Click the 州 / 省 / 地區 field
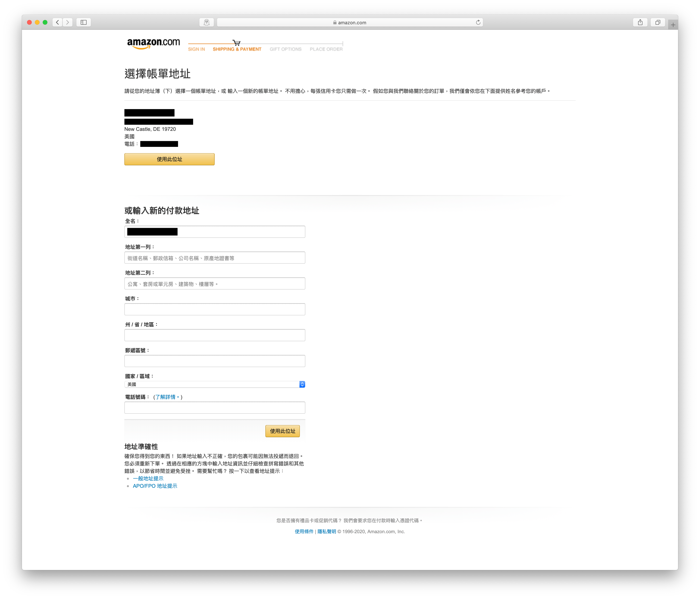This screenshot has height=599, width=700. click(214, 335)
